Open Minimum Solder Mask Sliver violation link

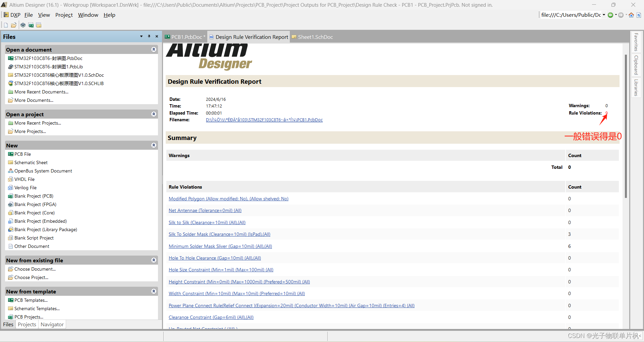pos(220,246)
